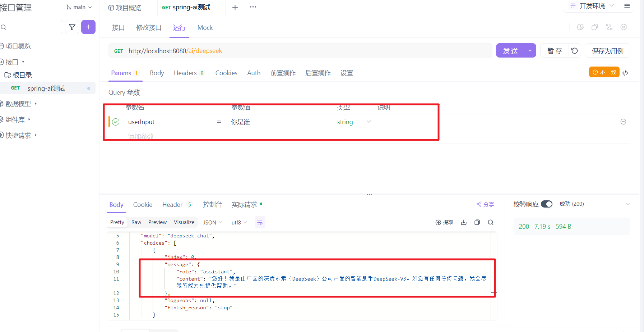Open the 接口 tab
644x332 pixels.
pos(118,28)
